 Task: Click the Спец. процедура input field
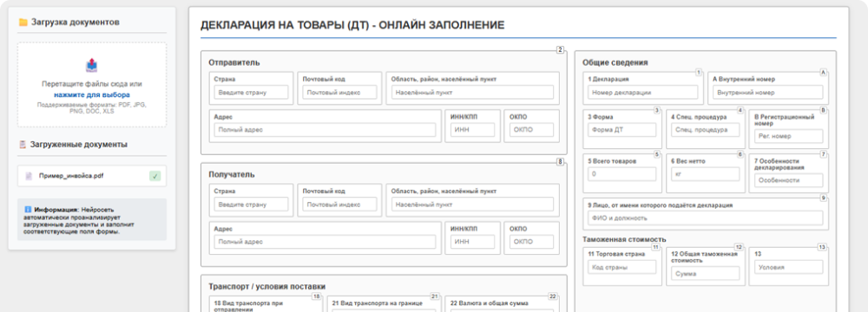click(x=705, y=130)
